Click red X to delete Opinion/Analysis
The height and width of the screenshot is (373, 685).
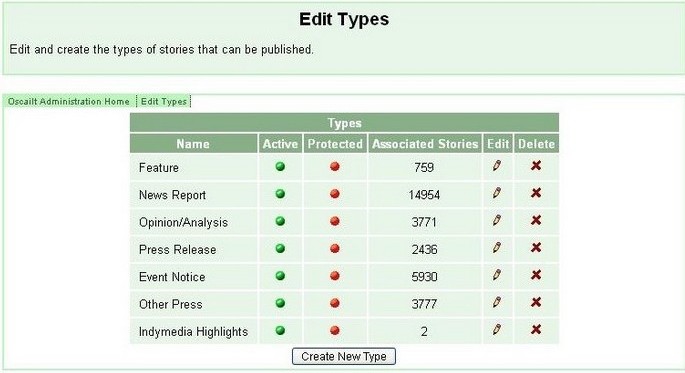coord(536,220)
